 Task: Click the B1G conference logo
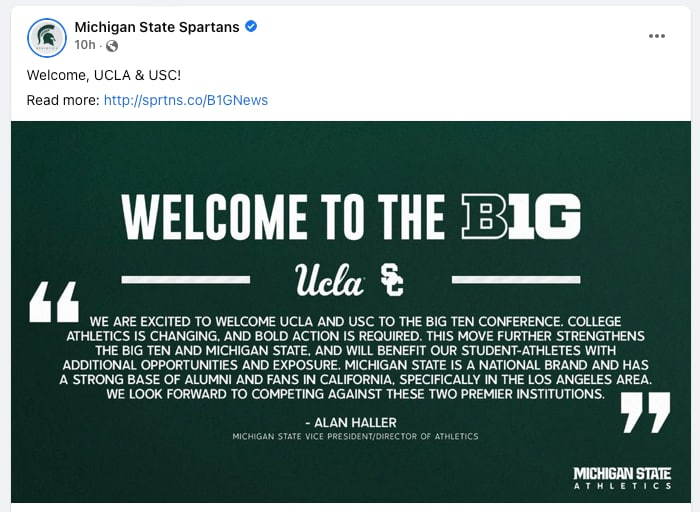pos(521,215)
